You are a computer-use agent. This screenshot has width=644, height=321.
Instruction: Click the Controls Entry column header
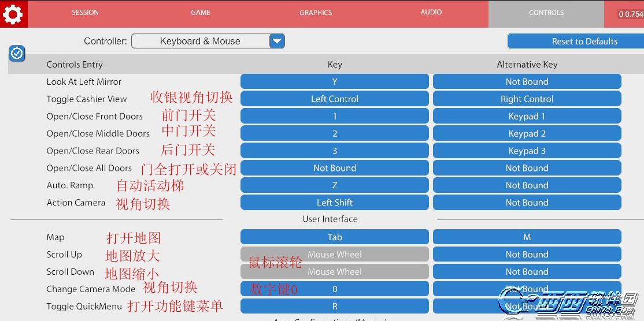pos(75,64)
